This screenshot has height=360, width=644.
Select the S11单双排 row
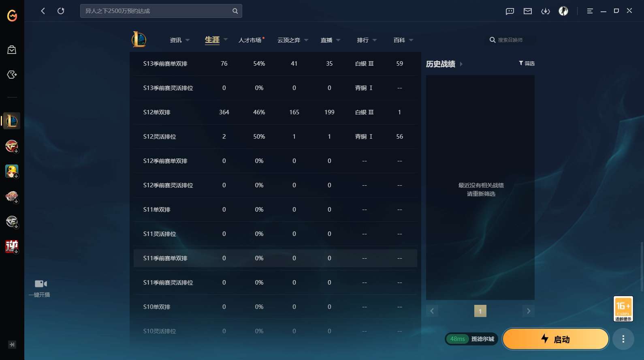pos(275,210)
